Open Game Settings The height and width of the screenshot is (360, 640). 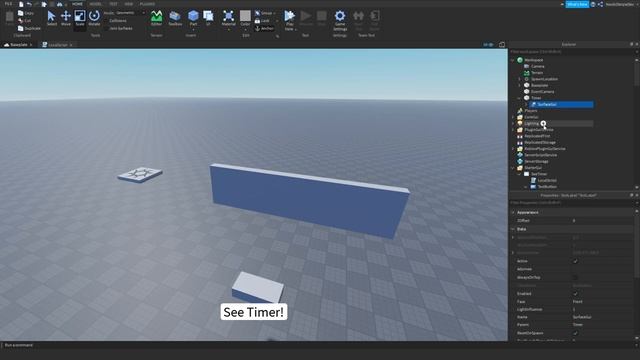[340, 20]
